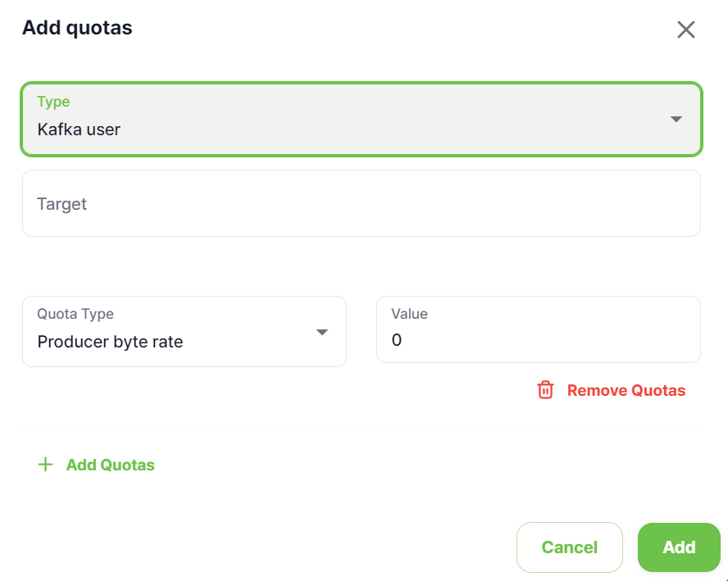The height and width of the screenshot is (581, 728).
Task: Click the Target placeholder text
Action: pyautogui.click(x=62, y=204)
